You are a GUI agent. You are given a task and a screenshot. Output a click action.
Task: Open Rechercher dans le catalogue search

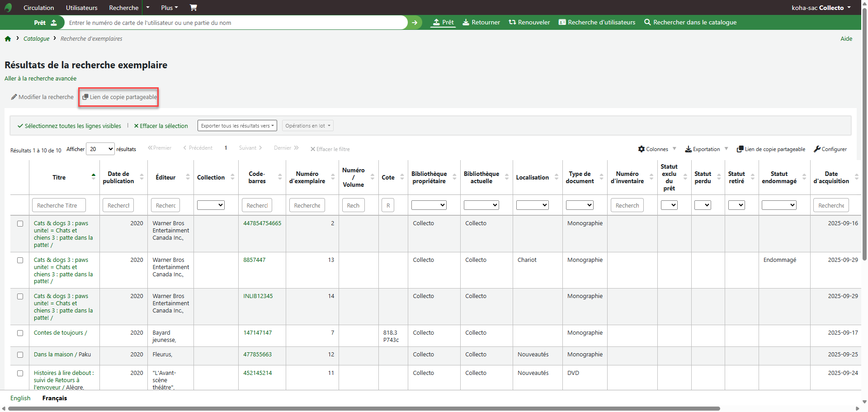690,23
